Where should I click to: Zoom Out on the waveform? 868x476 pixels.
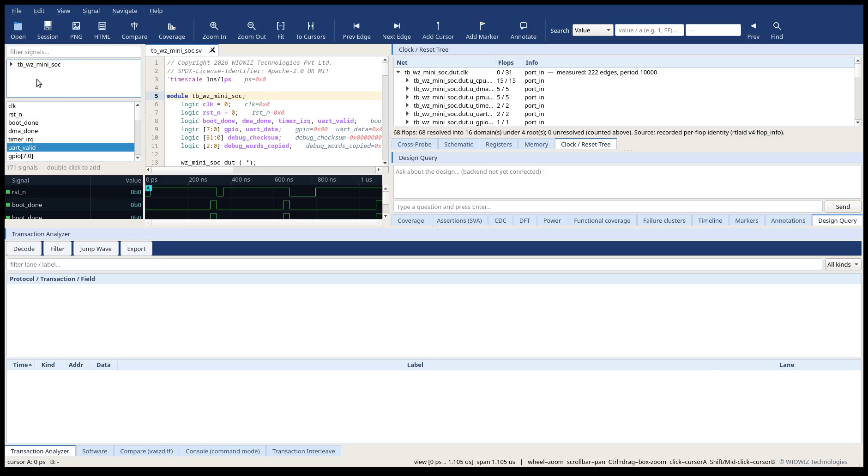point(252,31)
